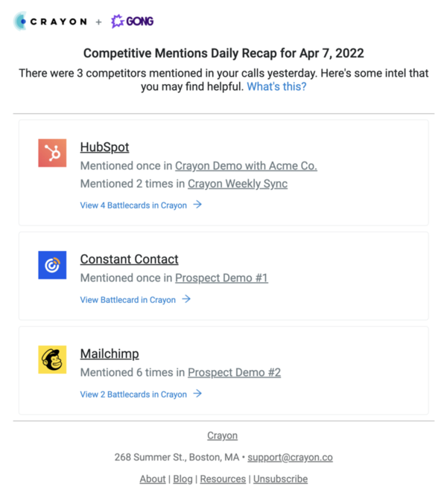Open the Prospect Demo #2 call link

pos(234,372)
